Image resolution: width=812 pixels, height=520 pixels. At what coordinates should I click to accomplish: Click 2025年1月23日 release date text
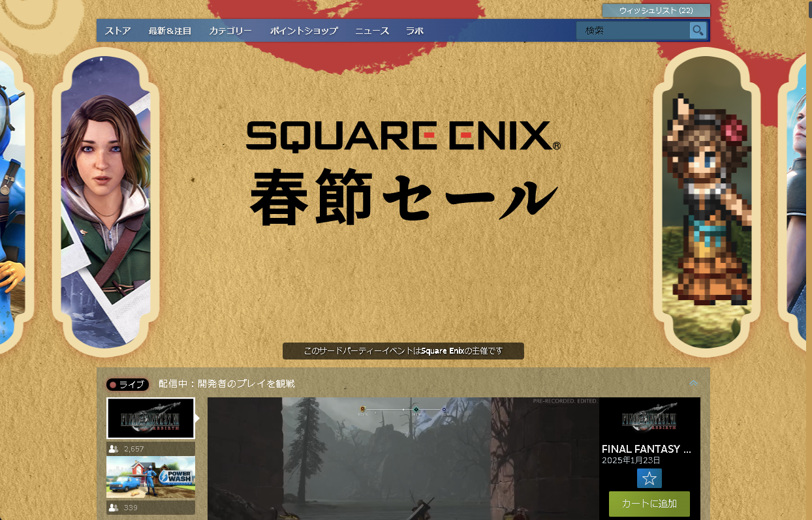point(632,461)
